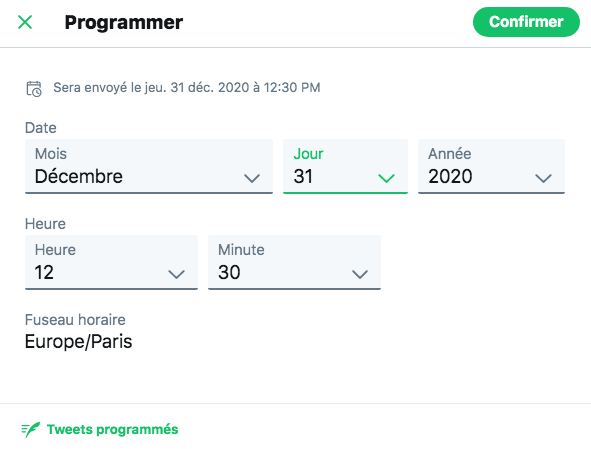The height and width of the screenshot is (449, 591).
Task: Click the Confirmer button
Action: tap(526, 22)
